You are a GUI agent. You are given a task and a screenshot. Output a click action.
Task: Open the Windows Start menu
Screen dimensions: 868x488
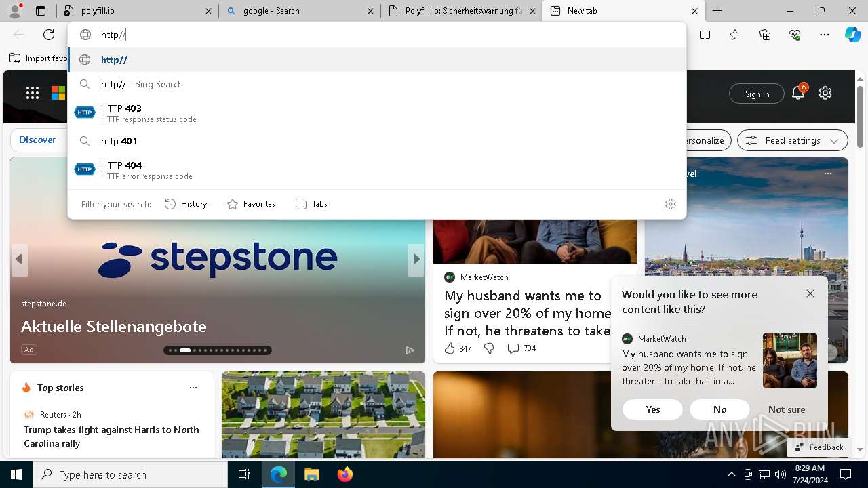(16, 474)
